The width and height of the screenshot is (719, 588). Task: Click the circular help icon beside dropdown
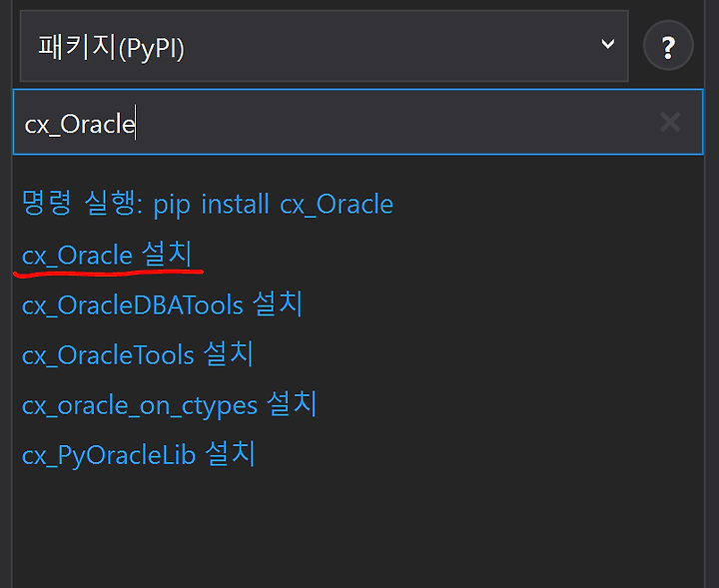click(668, 45)
